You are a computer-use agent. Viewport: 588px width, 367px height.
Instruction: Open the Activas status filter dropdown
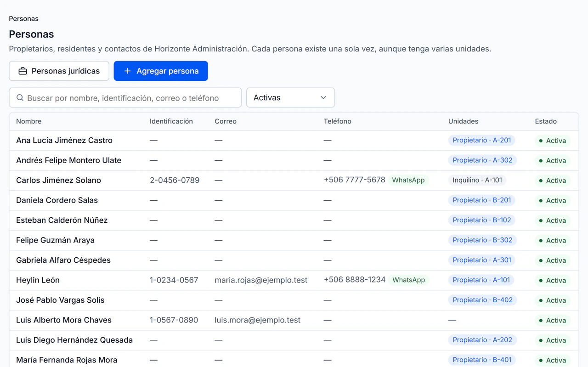290,98
